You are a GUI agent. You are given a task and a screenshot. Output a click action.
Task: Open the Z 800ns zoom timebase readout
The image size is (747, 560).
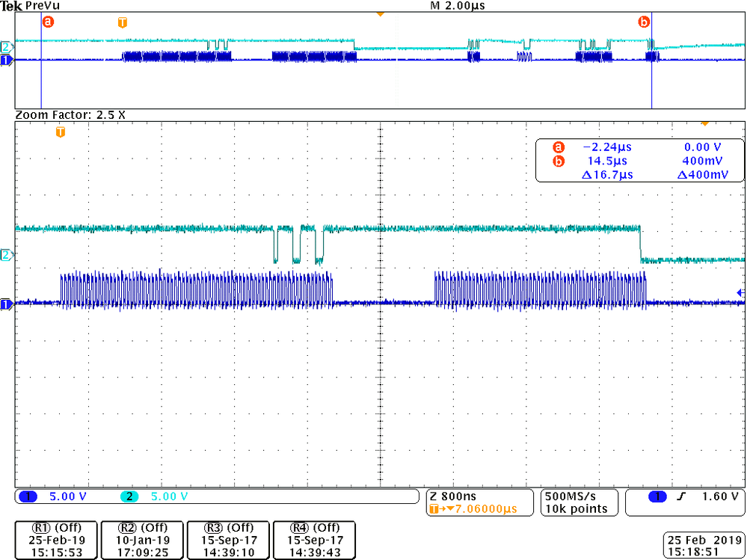click(x=452, y=496)
